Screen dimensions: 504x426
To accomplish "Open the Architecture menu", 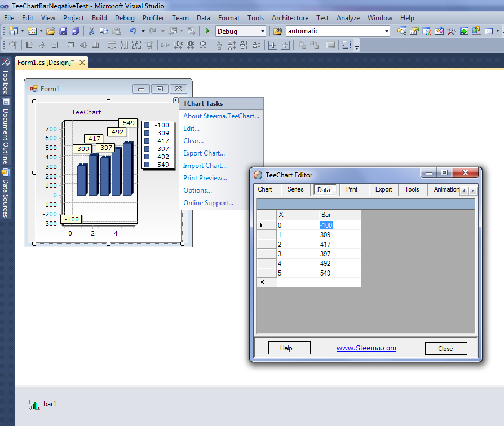I will (x=290, y=18).
